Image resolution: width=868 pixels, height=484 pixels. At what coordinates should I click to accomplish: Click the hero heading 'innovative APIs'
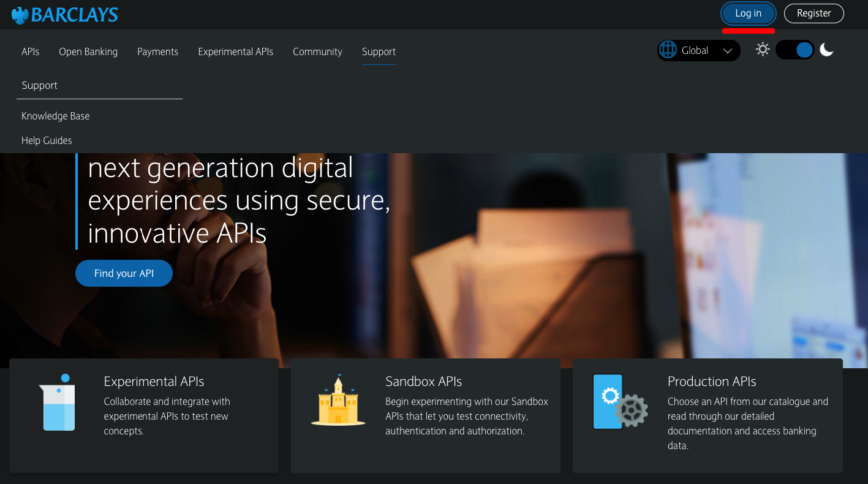178,233
